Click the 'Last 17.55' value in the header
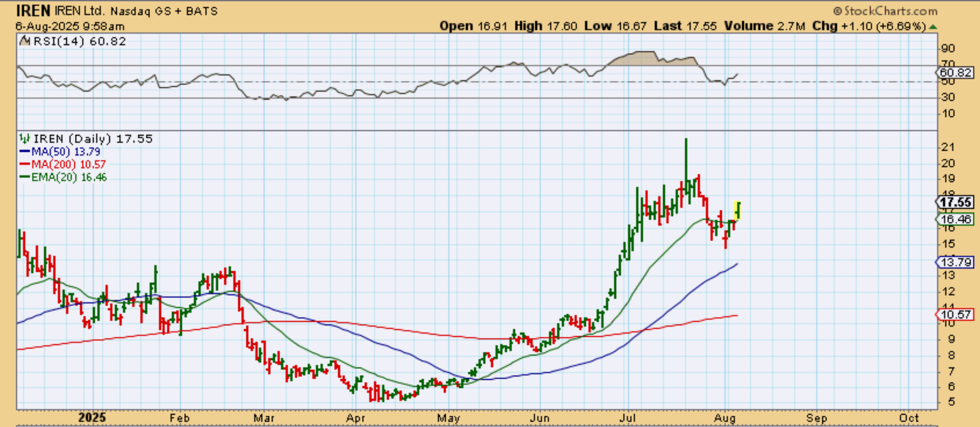 685,26
